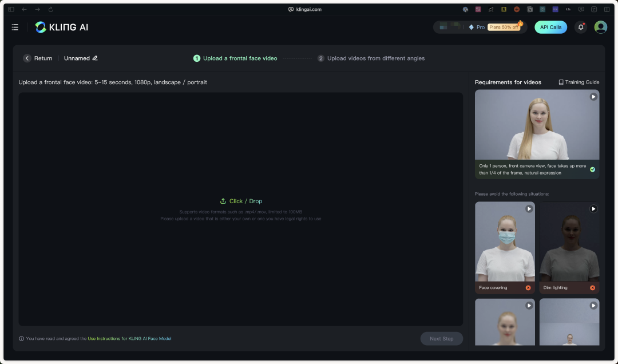The width and height of the screenshot is (618, 364).
Task: Reload the page in the browser
Action: click(x=51, y=10)
